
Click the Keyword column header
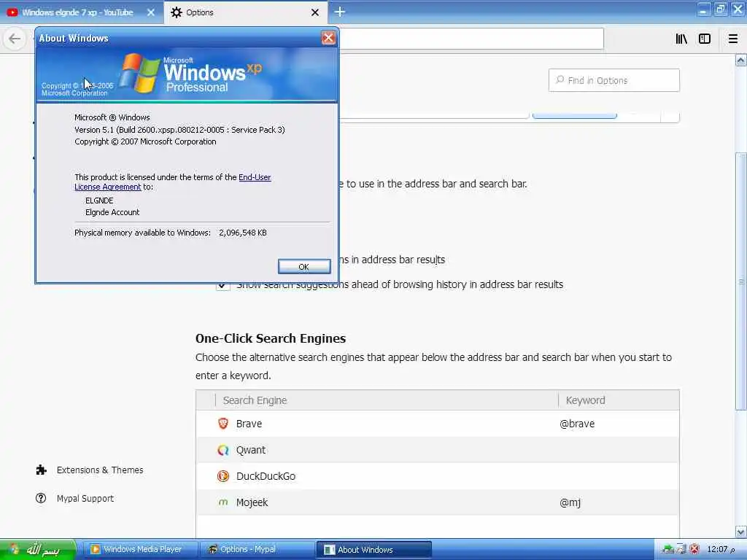click(619, 400)
